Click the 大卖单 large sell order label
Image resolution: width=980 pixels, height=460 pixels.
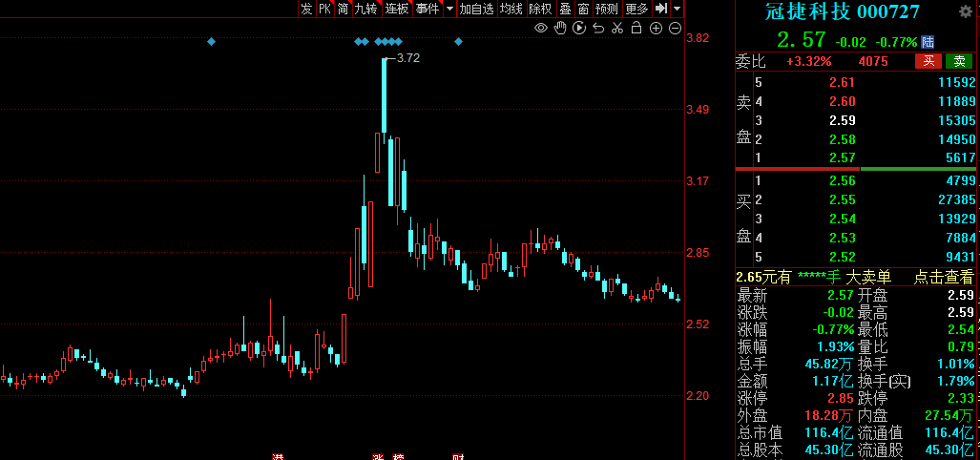(x=868, y=277)
